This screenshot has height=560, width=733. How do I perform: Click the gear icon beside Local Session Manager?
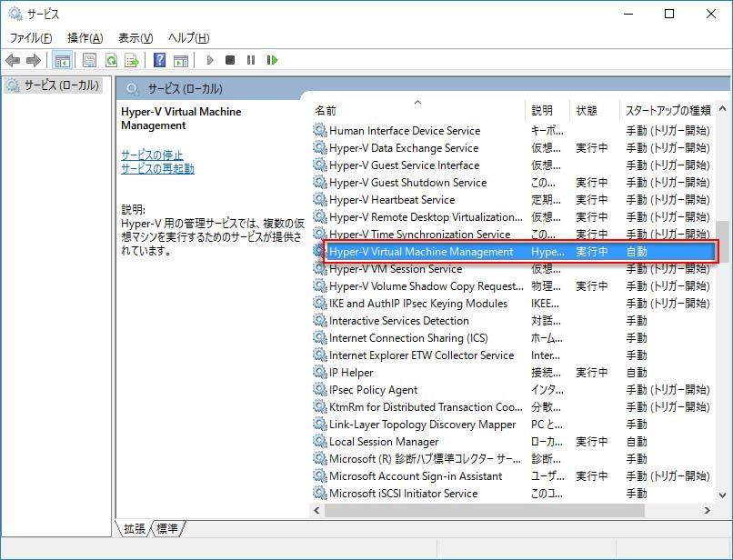(x=320, y=442)
